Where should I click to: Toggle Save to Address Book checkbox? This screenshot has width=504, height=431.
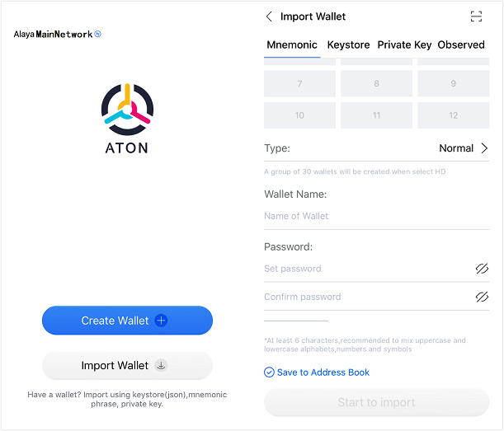(x=269, y=372)
